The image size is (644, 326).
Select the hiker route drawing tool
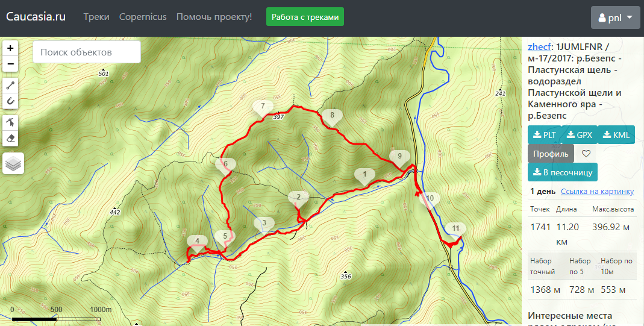(x=10, y=122)
